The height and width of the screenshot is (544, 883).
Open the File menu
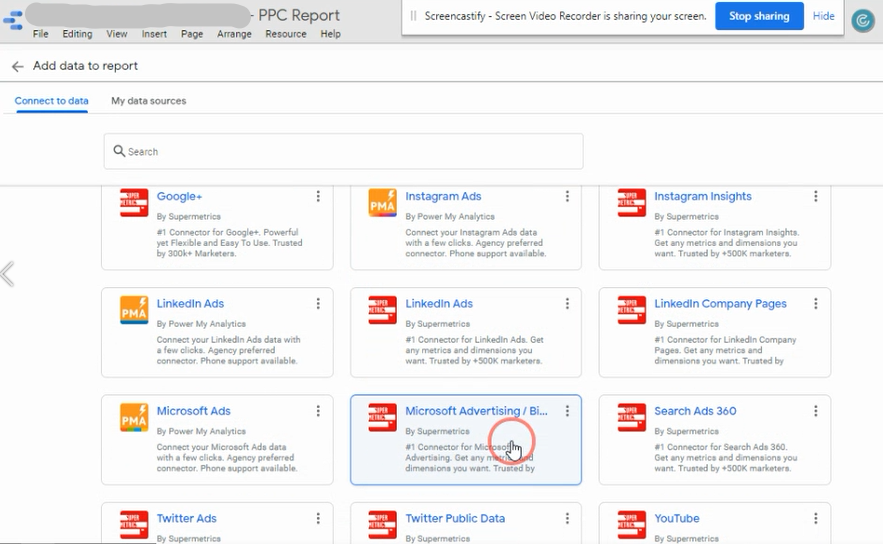[41, 34]
